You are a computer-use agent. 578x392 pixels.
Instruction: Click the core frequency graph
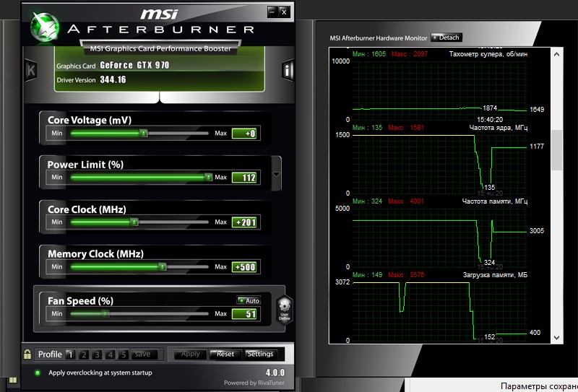point(439,165)
